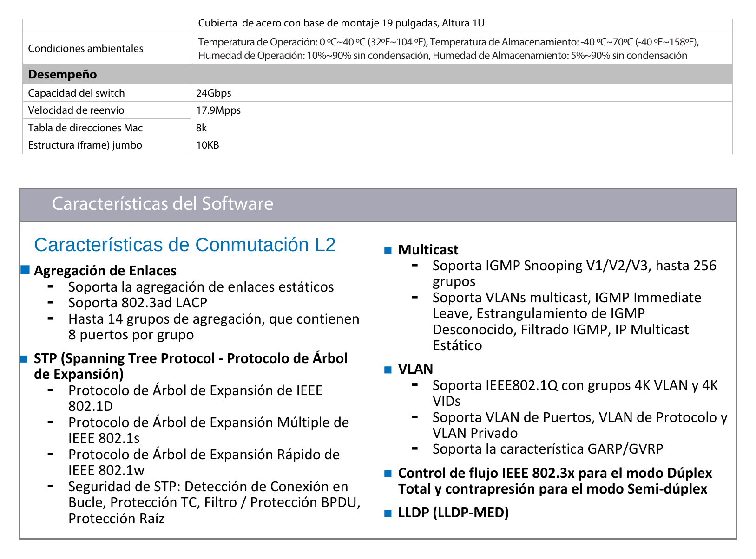Click the 10KB jumbo frame value

coord(208,145)
